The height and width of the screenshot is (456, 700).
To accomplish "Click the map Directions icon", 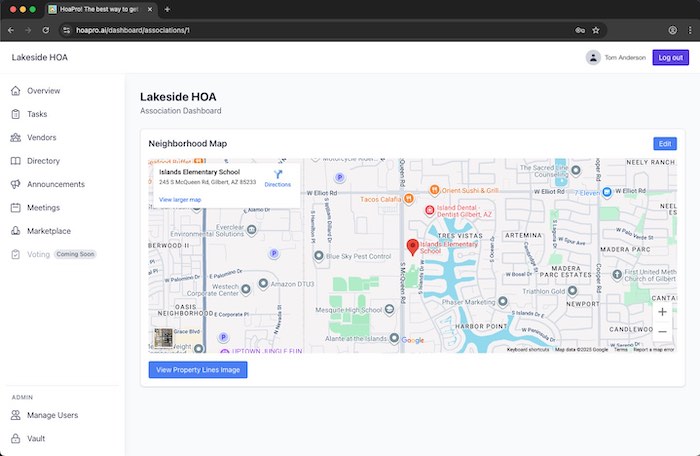I will tap(278, 174).
